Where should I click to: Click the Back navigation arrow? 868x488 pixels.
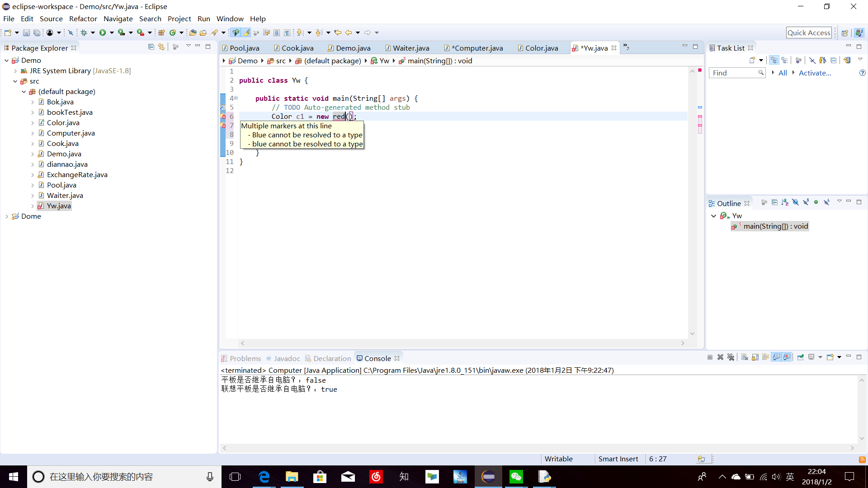(x=349, y=33)
